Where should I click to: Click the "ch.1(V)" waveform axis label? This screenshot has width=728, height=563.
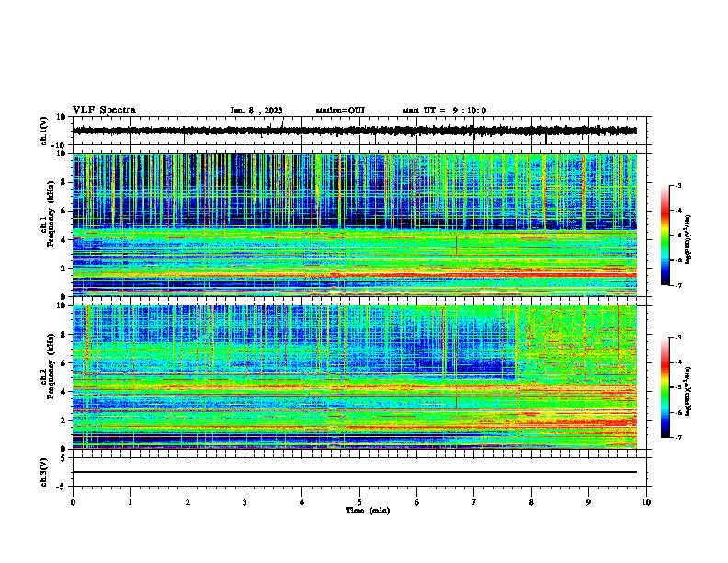[44, 131]
